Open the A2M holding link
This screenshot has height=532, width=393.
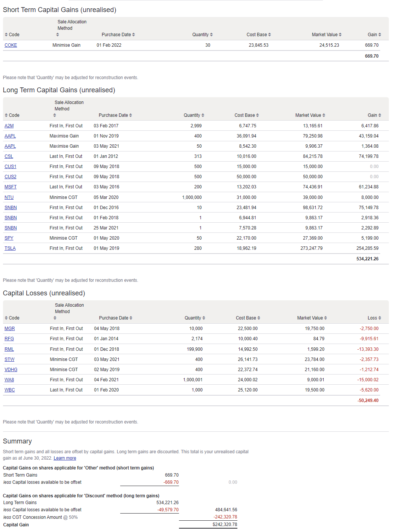point(9,125)
